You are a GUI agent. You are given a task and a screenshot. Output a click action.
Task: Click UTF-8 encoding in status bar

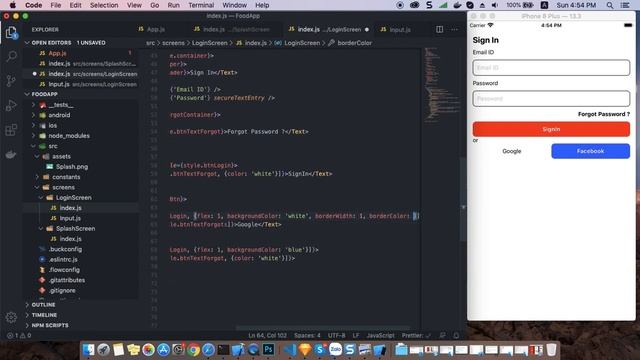pos(336,336)
